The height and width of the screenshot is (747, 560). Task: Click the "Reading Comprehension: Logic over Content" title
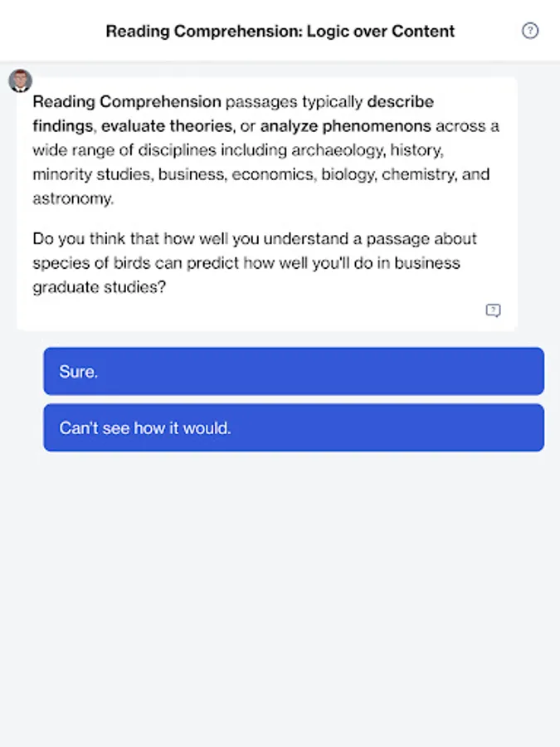click(280, 32)
